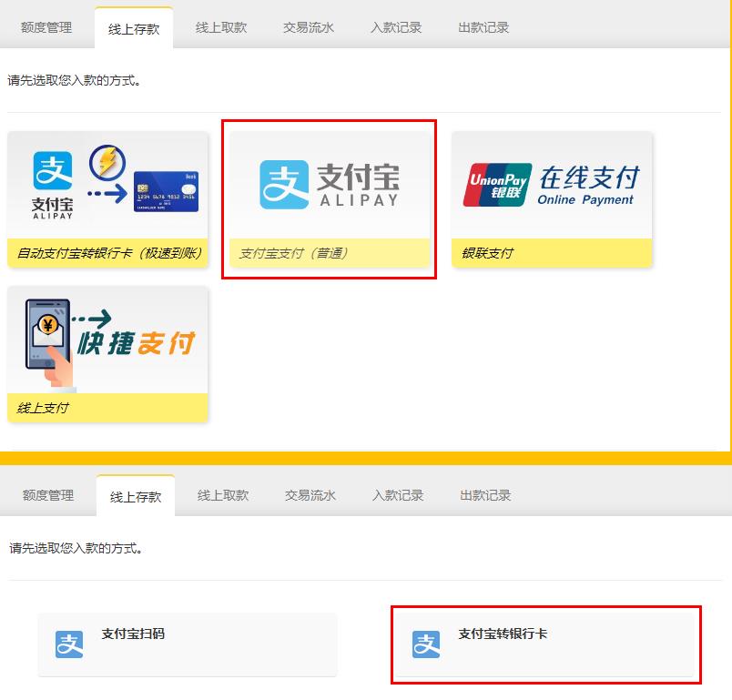Open the 额度管理 tab in the upper panel
This screenshot has width=732, height=700.
[x=46, y=27]
